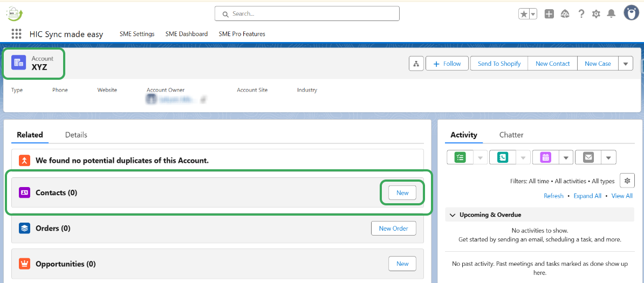Screen dimensions: 644x283
Task: Open the Setup gear icon
Action: [596, 14]
